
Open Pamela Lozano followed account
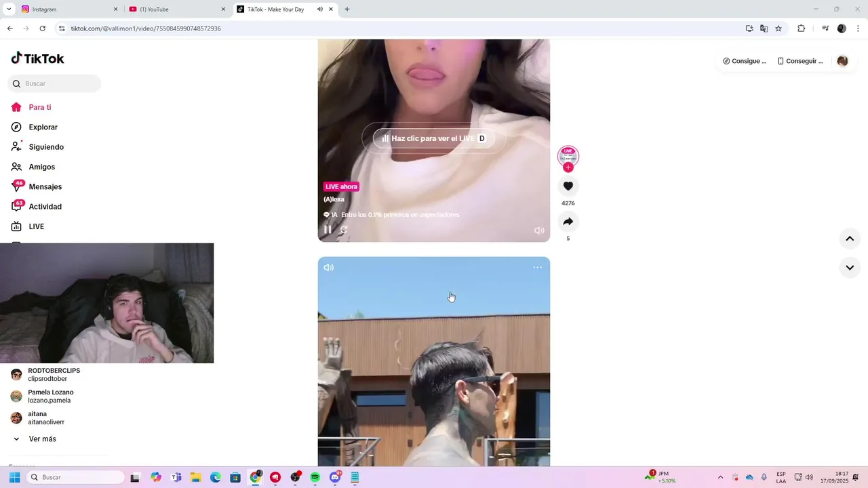42,396
